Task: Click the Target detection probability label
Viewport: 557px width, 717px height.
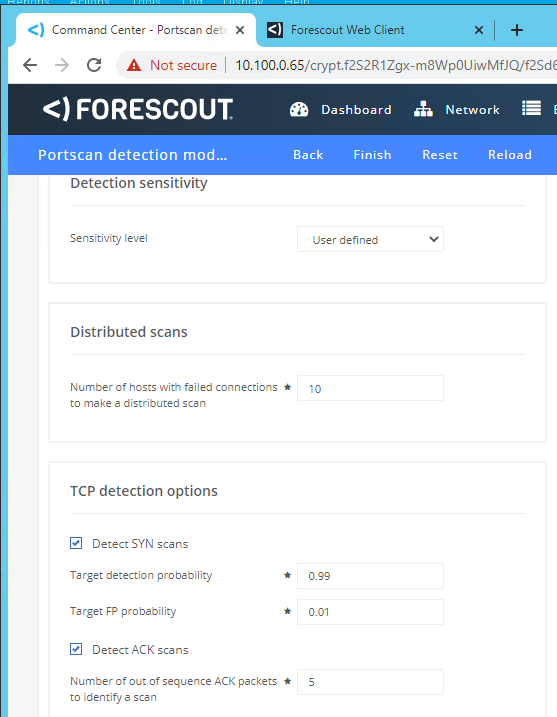Action: coord(141,575)
